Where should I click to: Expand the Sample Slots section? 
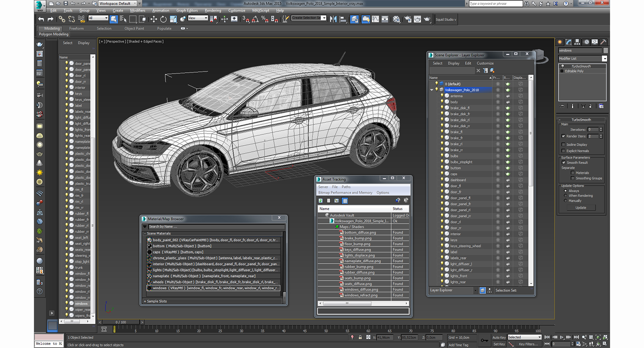coord(145,301)
